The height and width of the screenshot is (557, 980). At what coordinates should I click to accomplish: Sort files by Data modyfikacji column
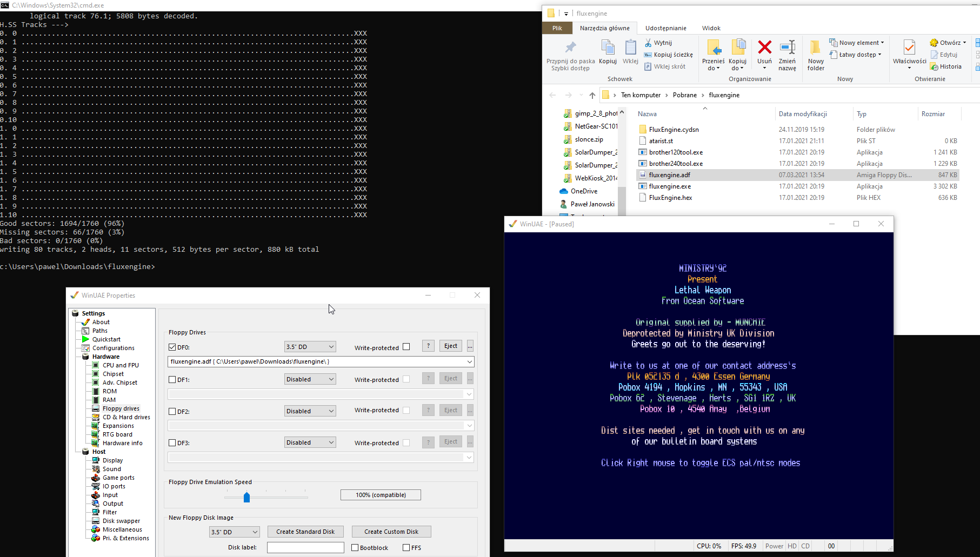click(803, 114)
